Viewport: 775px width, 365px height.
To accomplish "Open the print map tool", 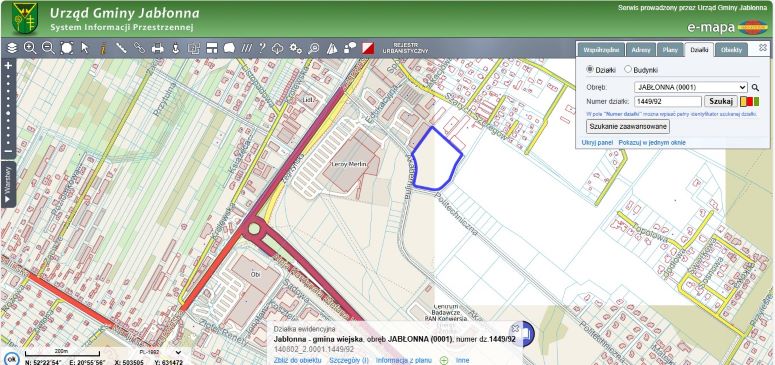I will [157, 48].
